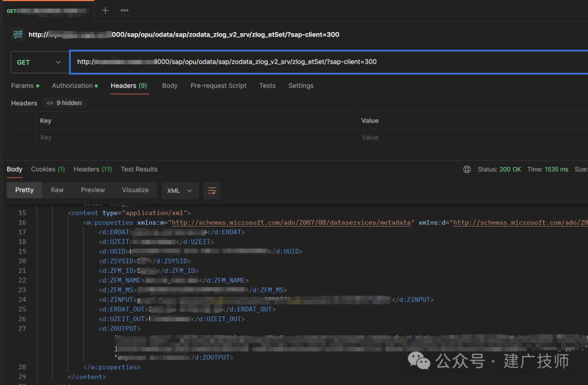Expand the GET method dropdown
The height and width of the screenshot is (385, 588).
click(39, 62)
